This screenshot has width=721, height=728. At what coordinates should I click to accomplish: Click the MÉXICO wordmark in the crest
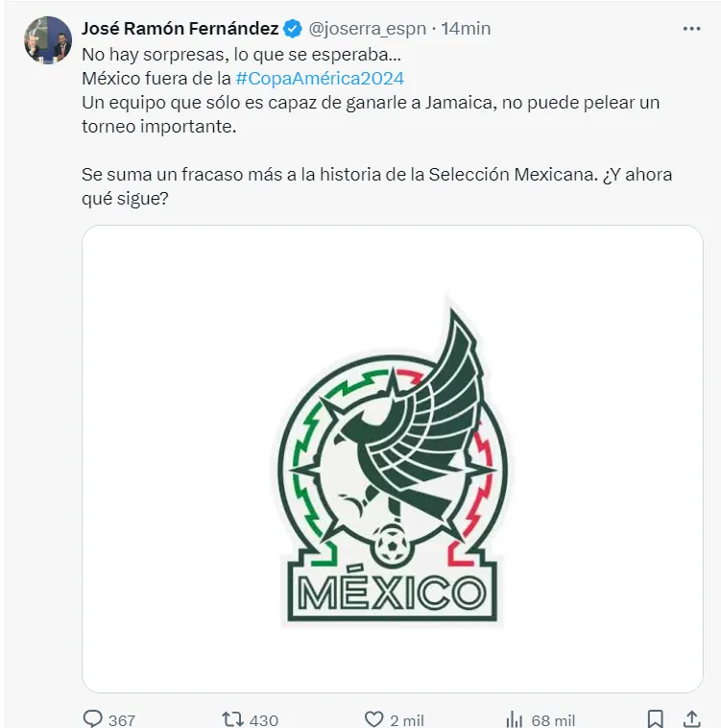(x=392, y=591)
